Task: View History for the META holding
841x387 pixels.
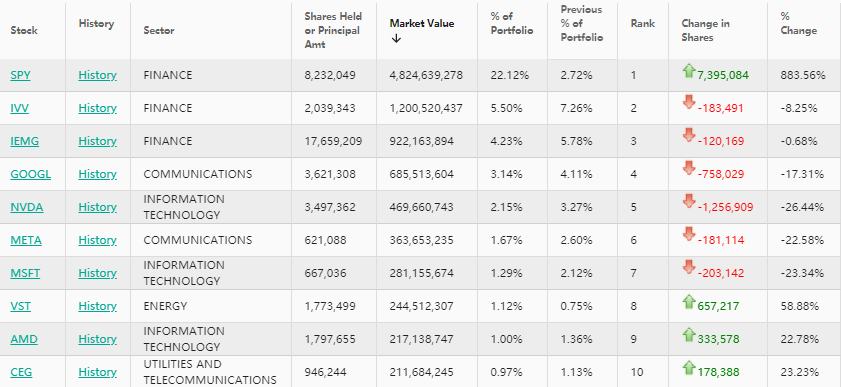Action: pyautogui.click(x=97, y=240)
